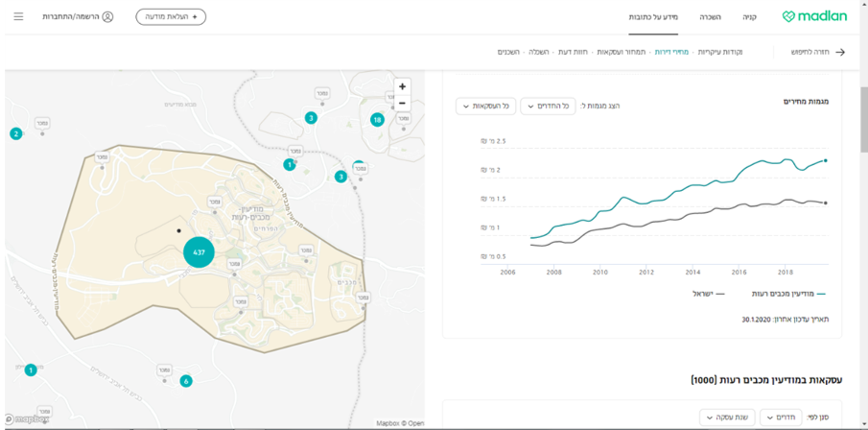The width and height of the screenshot is (868, 430).
Task: Click the user profile icon
Action: click(107, 16)
